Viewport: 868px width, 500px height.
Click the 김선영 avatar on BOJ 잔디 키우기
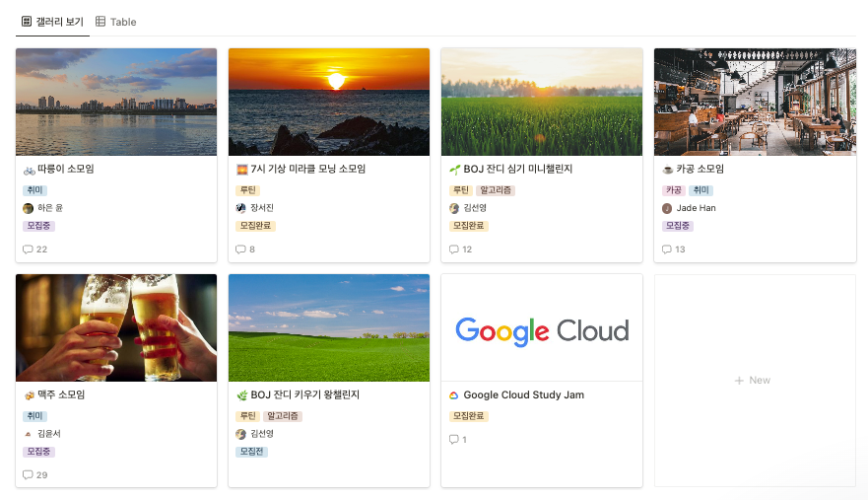pos(240,434)
